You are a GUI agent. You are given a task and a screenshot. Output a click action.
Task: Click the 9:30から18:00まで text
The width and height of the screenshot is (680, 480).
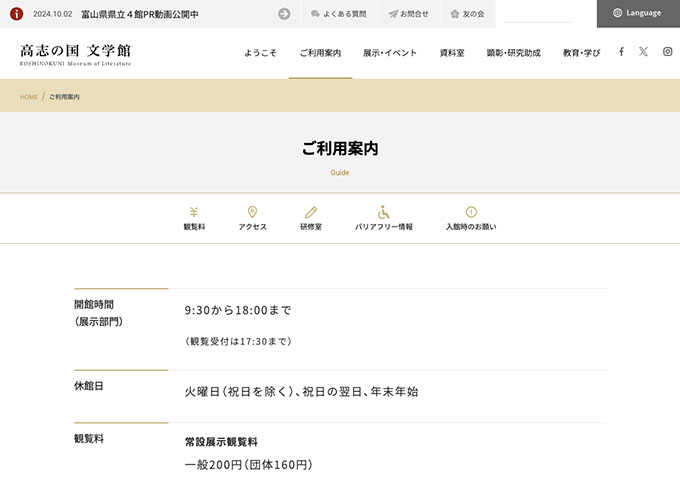pyautogui.click(x=238, y=310)
